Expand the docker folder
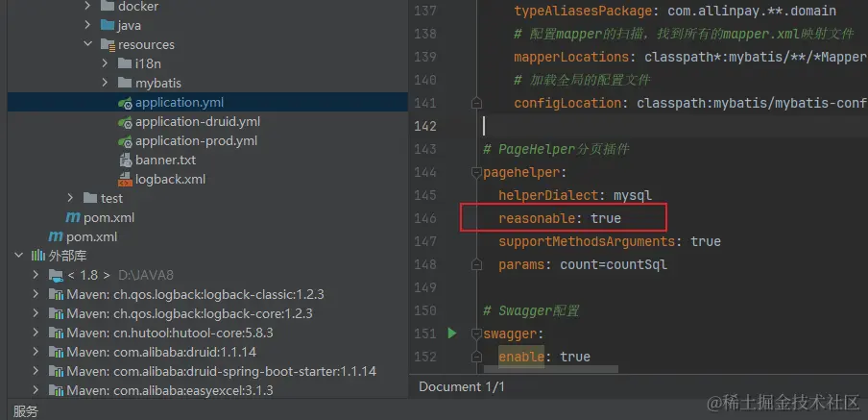The image size is (868, 420). 88,7
